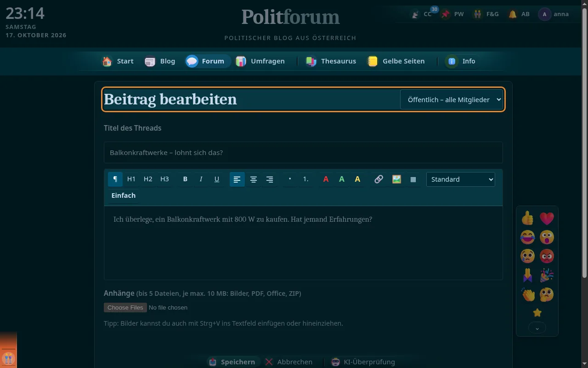Toggle underline formatting
This screenshot has height=368, width=588.
point(217,179)
